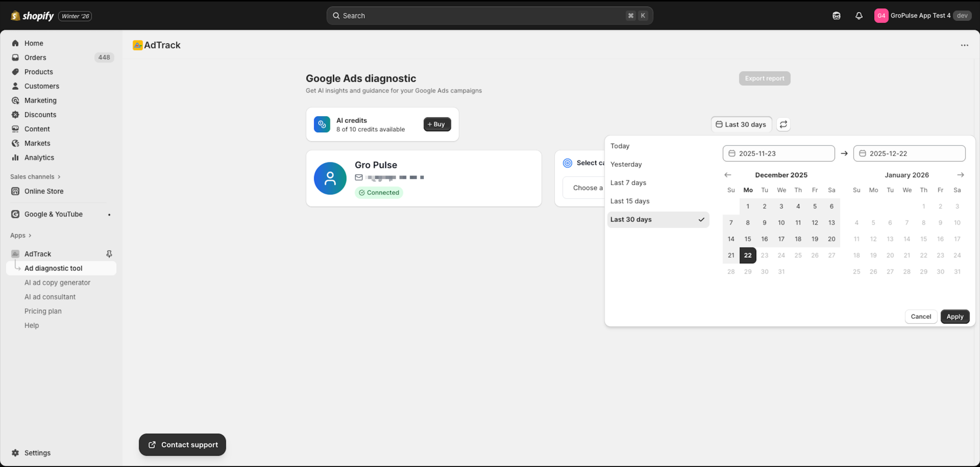This screenshot has height=467, width=980.
Task: Click the Discounts icon in the sidebar
Action: (15, 114)
